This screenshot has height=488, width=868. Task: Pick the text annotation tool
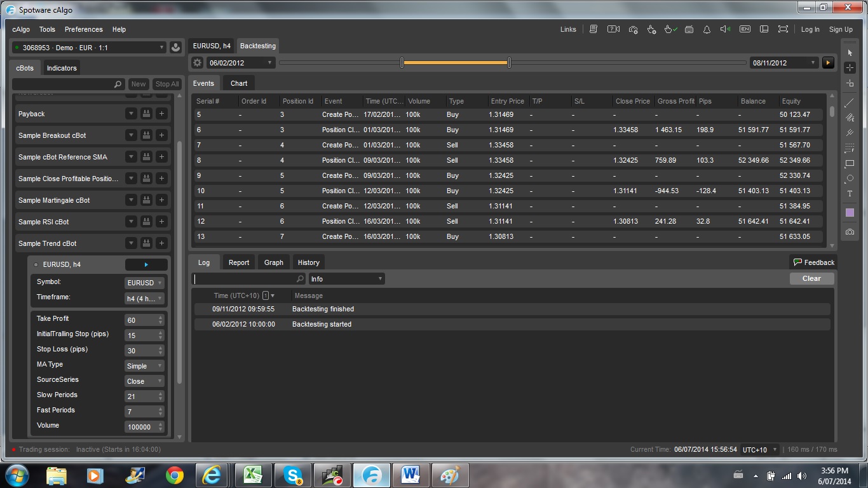(x=850, y=194)
